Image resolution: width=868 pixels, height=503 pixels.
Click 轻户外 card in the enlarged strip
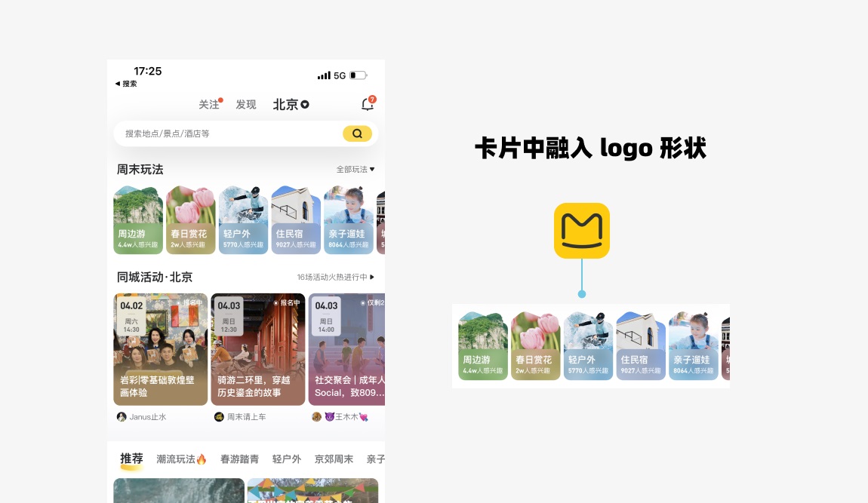pyautogui.click(x=588, y=346)
